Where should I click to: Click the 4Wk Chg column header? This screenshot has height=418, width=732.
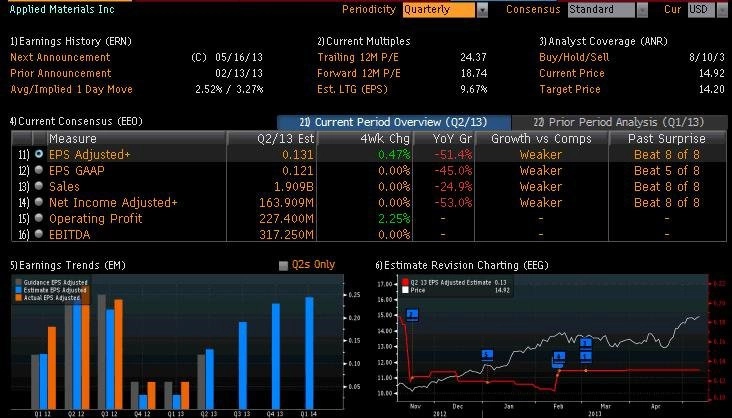point(365,139)
